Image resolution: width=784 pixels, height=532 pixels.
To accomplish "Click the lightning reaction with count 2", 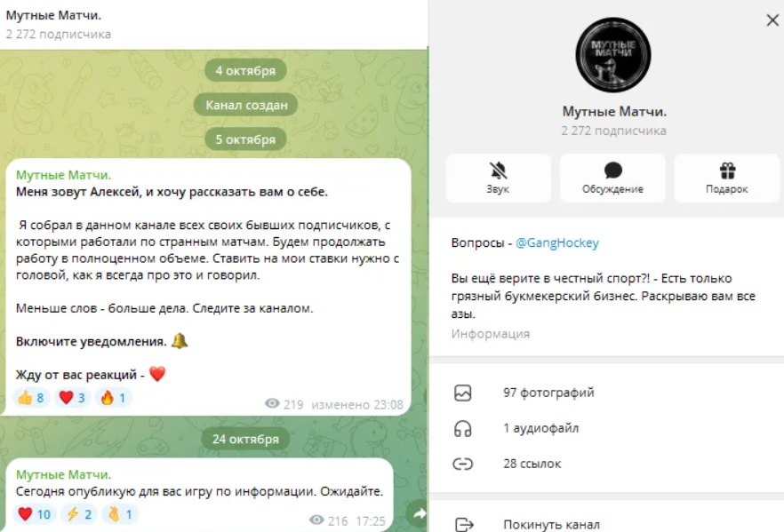I will pos(79,514).
